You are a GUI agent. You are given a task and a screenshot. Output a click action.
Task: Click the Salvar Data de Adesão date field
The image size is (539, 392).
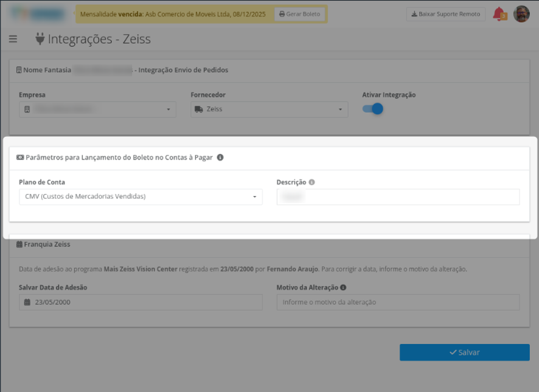click(141, 303)
